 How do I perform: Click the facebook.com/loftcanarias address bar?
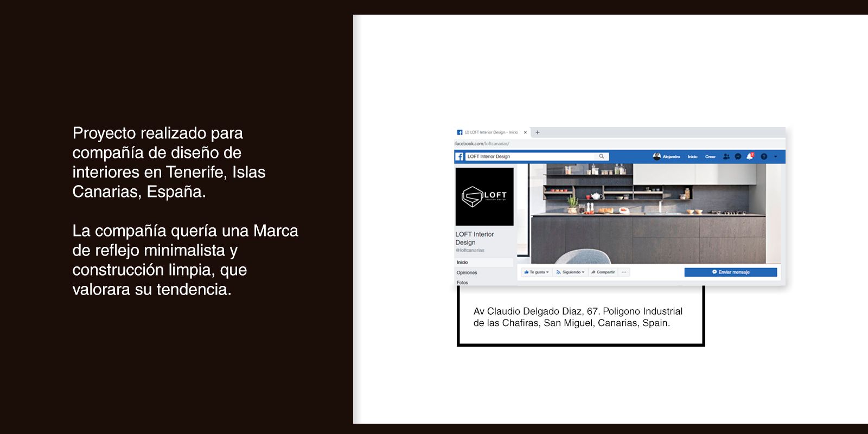point(619,144)
